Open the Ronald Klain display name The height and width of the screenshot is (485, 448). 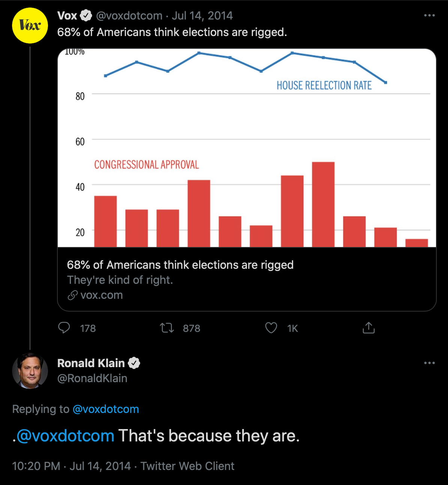pyautogui.click(x=91, y=363)
